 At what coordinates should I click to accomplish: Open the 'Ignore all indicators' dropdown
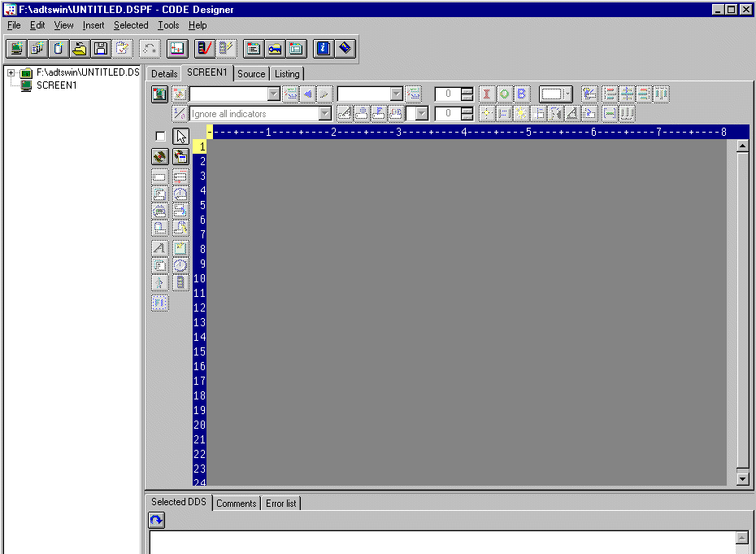pos(325,114)
